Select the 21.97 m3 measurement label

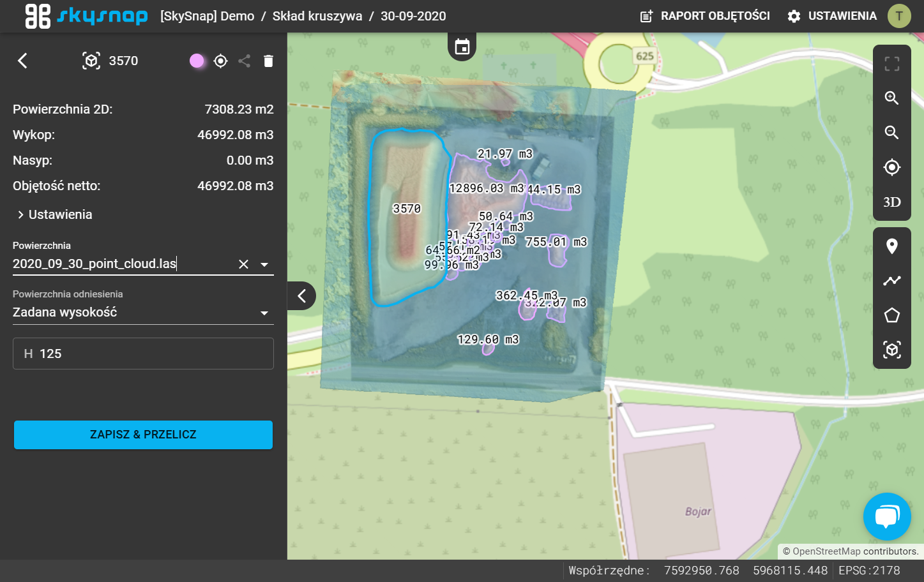pyautogui.click(x=504, y=154)
